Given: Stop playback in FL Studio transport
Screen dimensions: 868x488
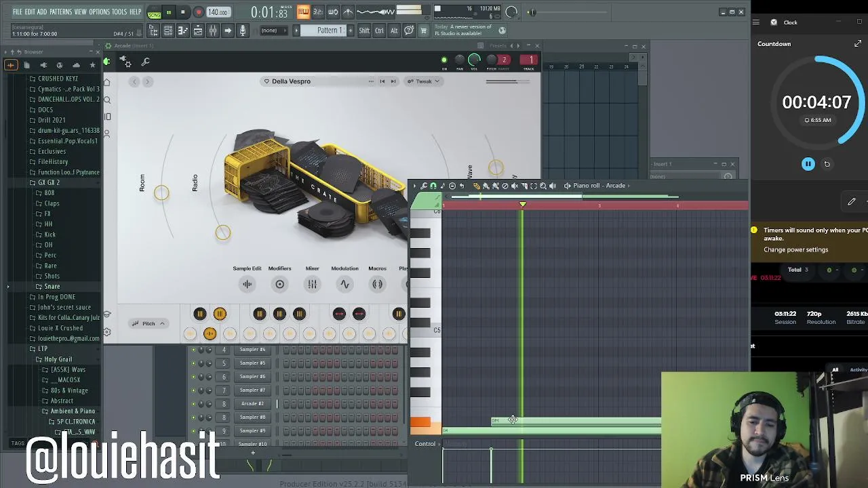Looking at the screenshot, I should click(x=183, y=12).
